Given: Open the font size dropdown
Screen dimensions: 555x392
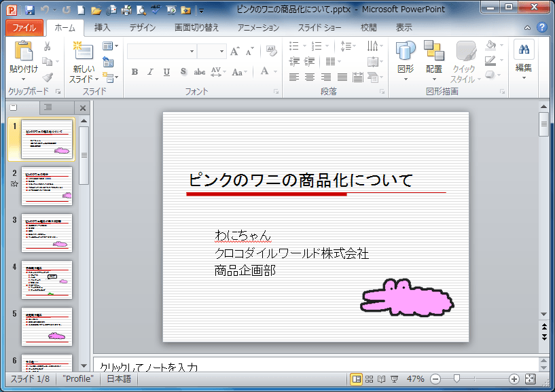Looking at the screenshot, I should coord(221,52).
